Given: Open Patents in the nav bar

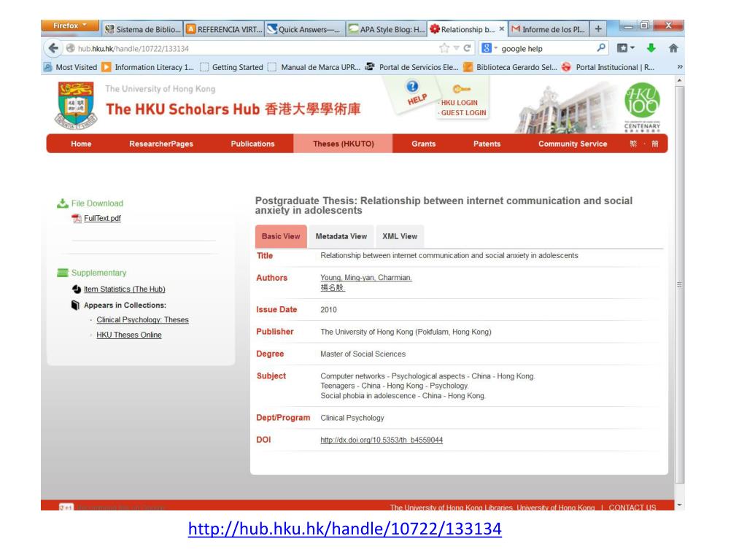Looking at the screenshot, I should click(x=487, y=144).
